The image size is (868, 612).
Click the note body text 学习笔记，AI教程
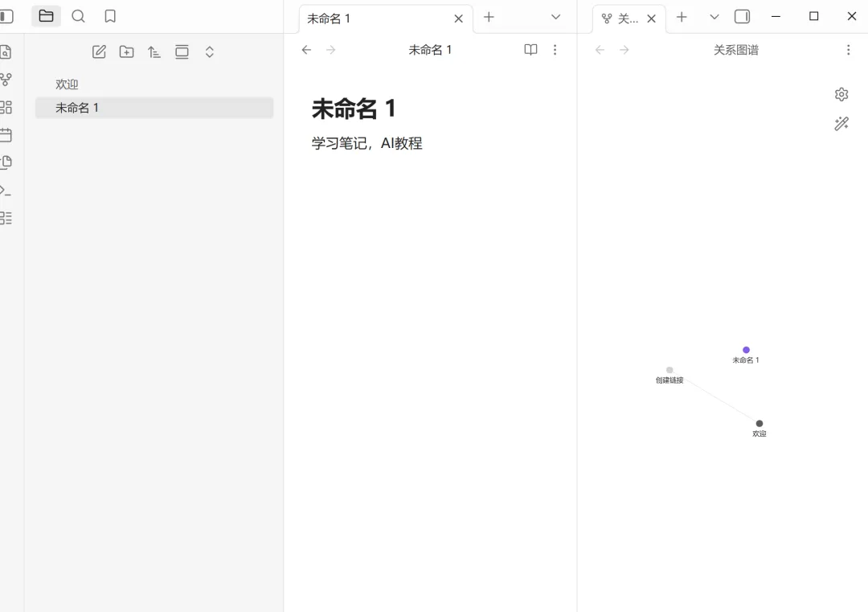366,143
